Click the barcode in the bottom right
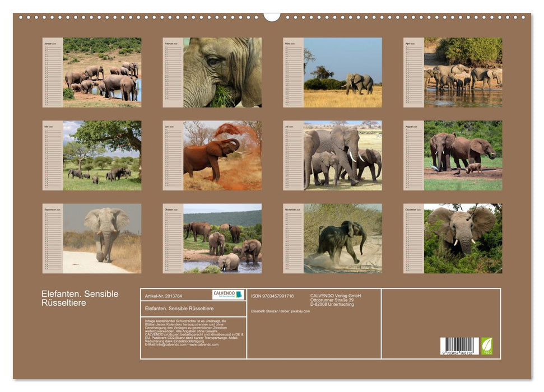Viewport: 544px width, 392px height. 459,346
